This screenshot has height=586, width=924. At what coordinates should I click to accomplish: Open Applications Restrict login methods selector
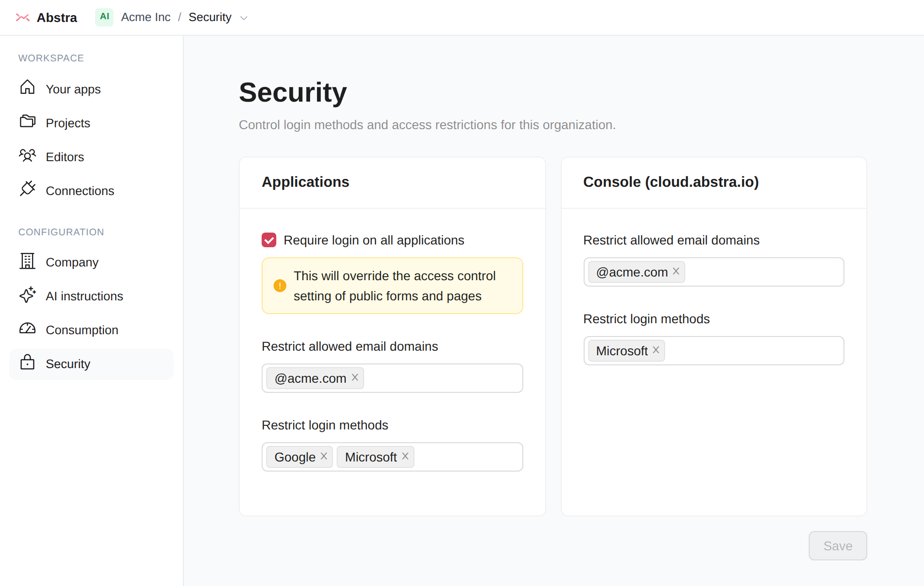click(x=392, y=457)
